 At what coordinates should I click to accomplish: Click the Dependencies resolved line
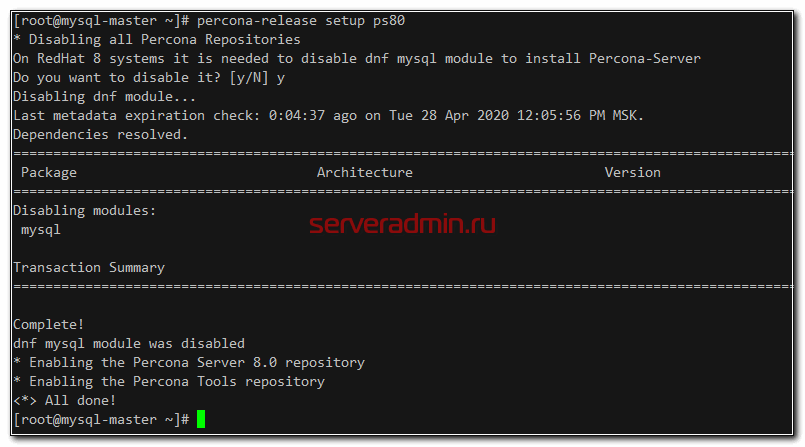coord(100,134)
